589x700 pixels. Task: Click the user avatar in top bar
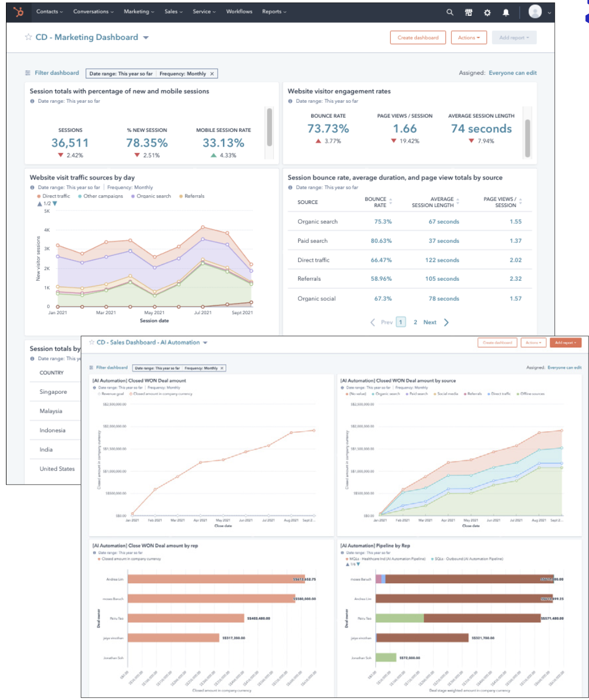click(535, 12)
